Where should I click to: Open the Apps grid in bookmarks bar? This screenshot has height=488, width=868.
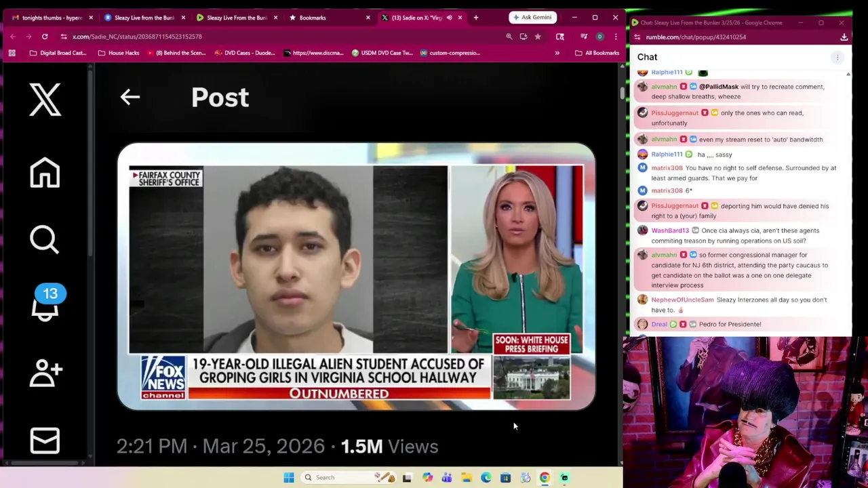[x=12, y=53]
